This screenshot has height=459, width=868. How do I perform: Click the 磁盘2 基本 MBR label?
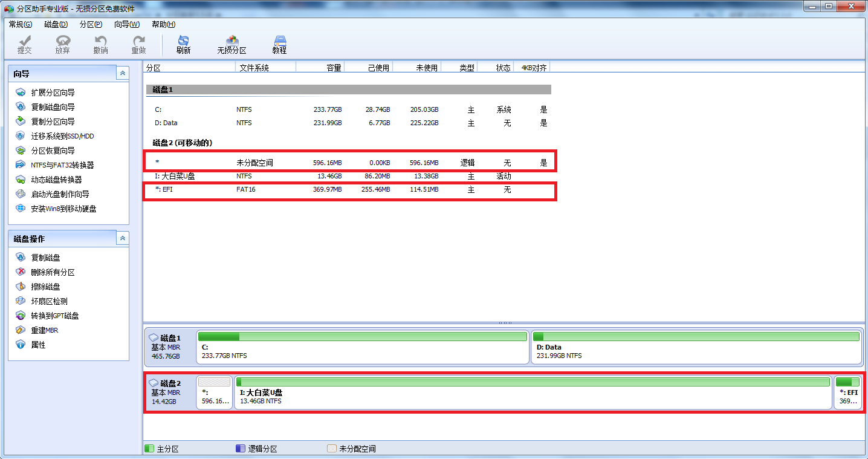pos(166,392)
